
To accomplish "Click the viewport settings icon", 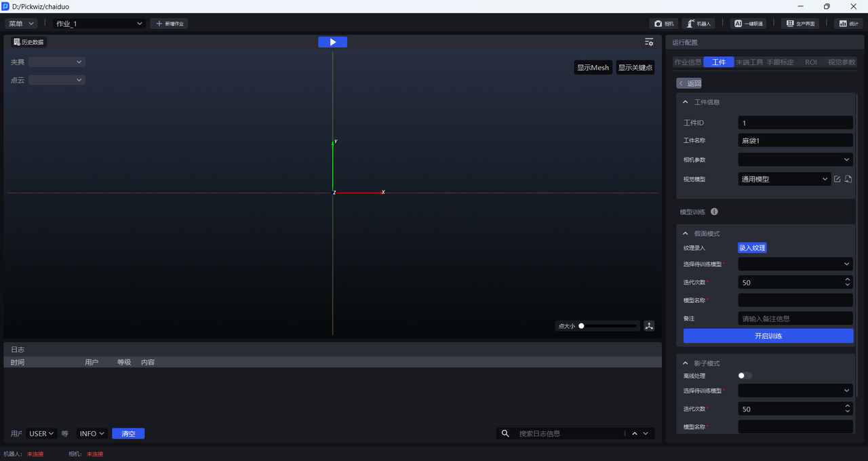I will pos(649,42).
